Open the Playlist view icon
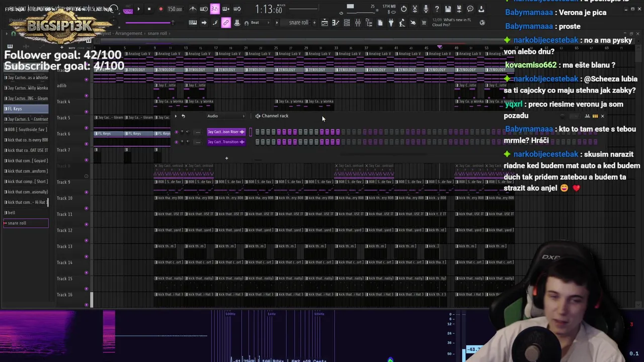This screenshot has width=644, height=362. (325, 23)
